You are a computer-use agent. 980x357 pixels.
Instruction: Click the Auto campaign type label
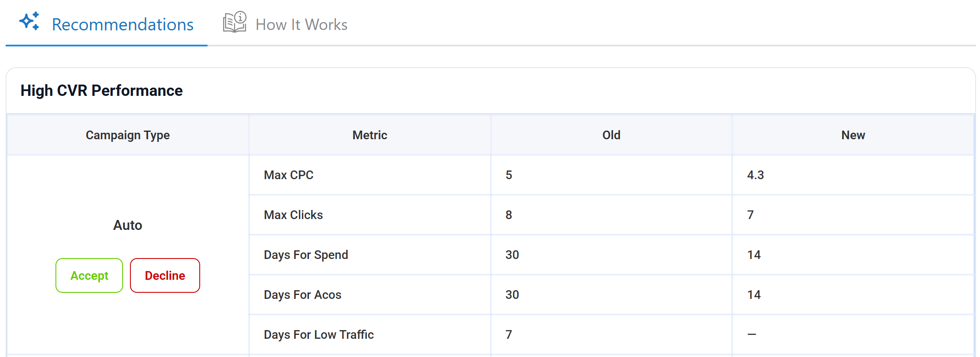click(127, 225)
